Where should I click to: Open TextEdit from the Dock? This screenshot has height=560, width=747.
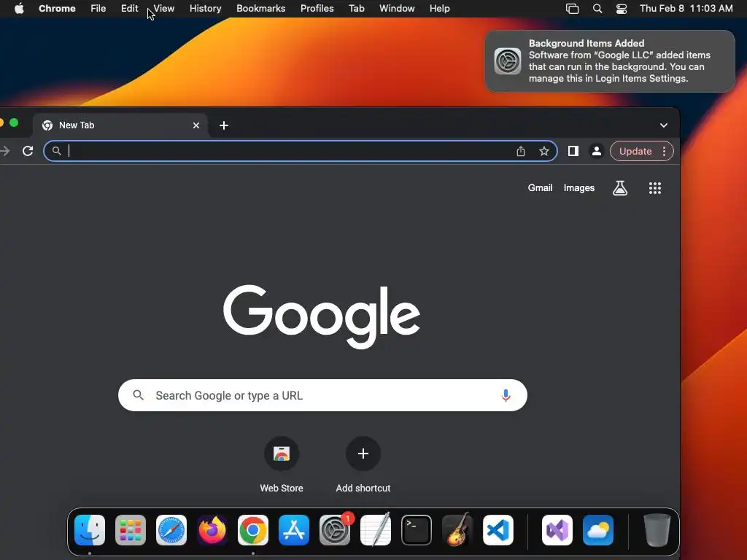376,530
